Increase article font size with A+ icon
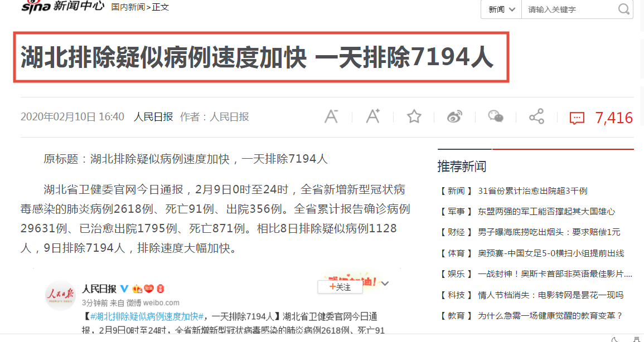 [372, 116]
